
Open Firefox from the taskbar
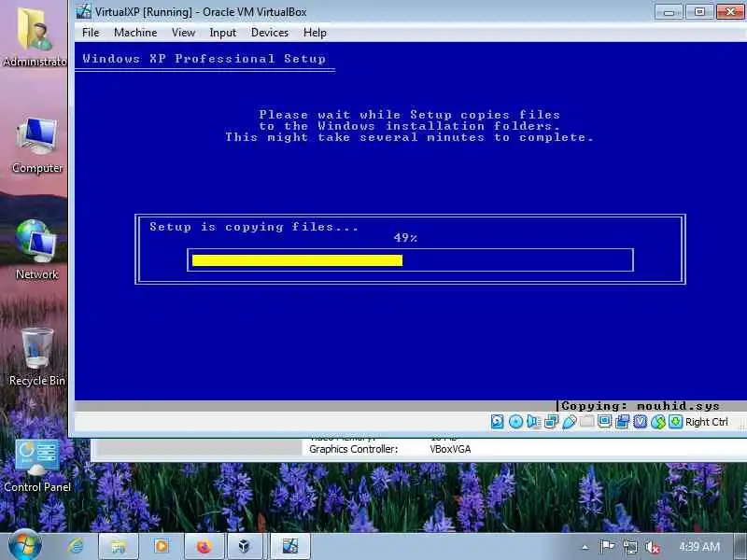[x=204, y=546]
